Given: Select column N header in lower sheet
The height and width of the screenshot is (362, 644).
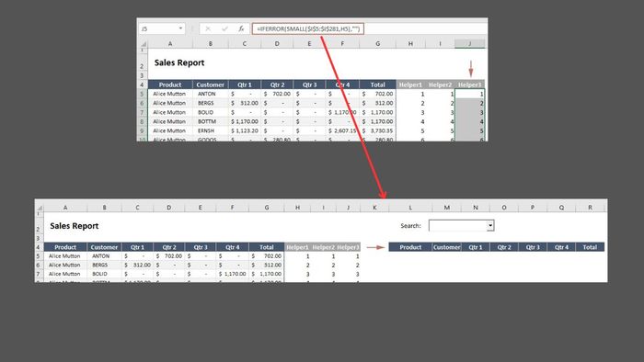Looking at the screenshot, I should point(476,208).
